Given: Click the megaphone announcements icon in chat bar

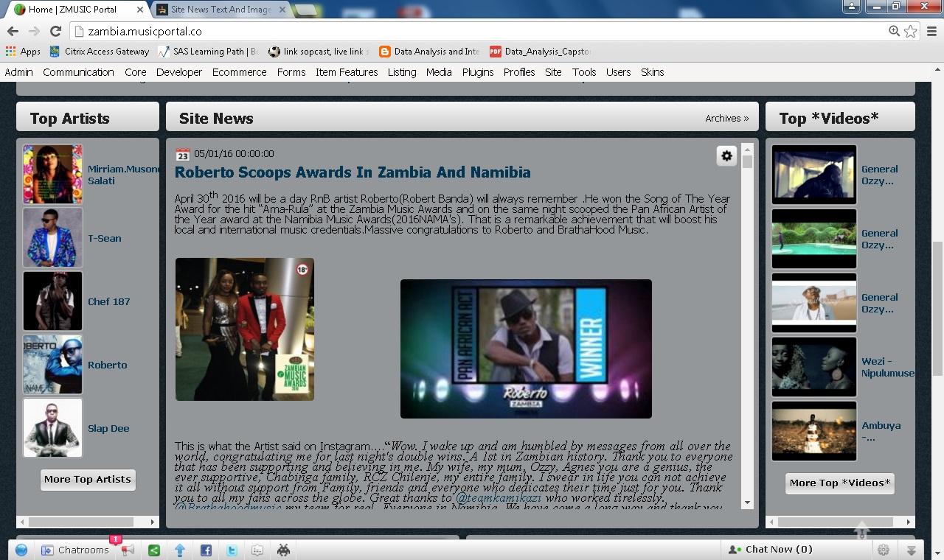Looking at the screenshot, I should pyautogui.click(x=128, y=550).
